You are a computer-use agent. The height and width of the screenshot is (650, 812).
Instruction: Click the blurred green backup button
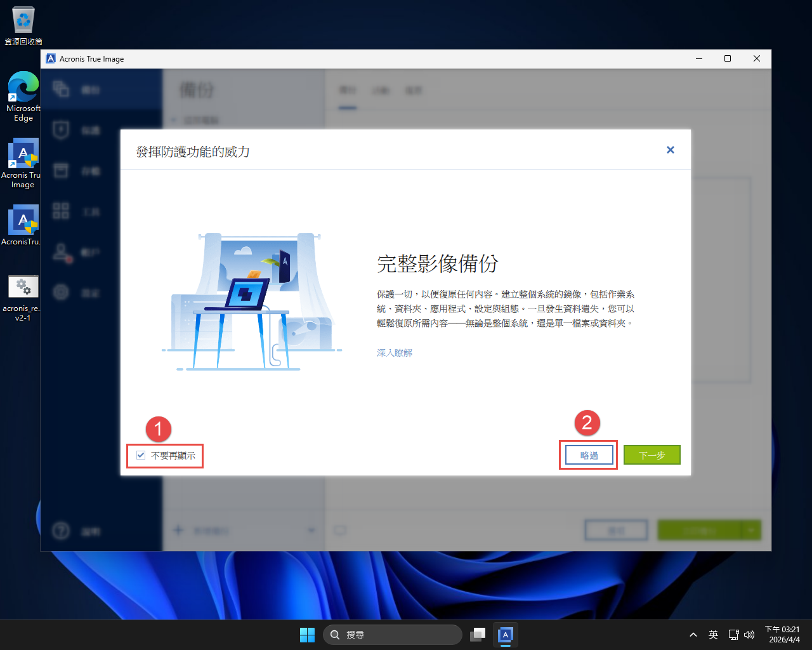point(700,530)
